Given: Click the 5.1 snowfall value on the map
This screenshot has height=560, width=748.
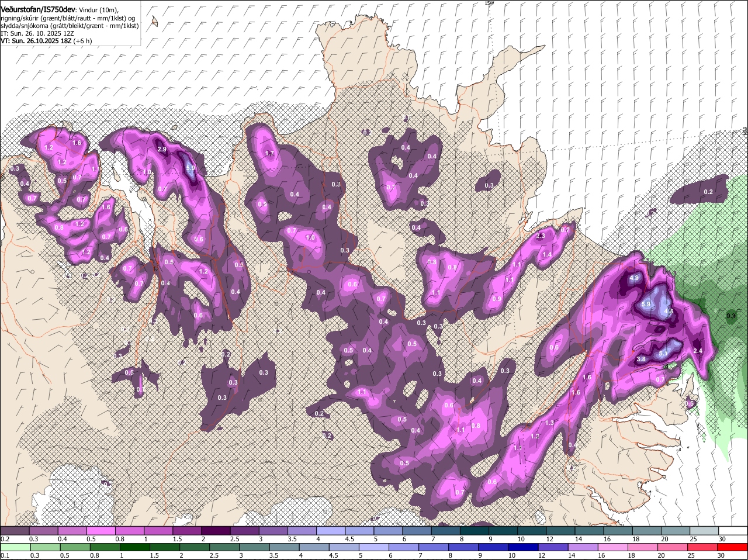Looking at the screenshot, I should (663, 353).
